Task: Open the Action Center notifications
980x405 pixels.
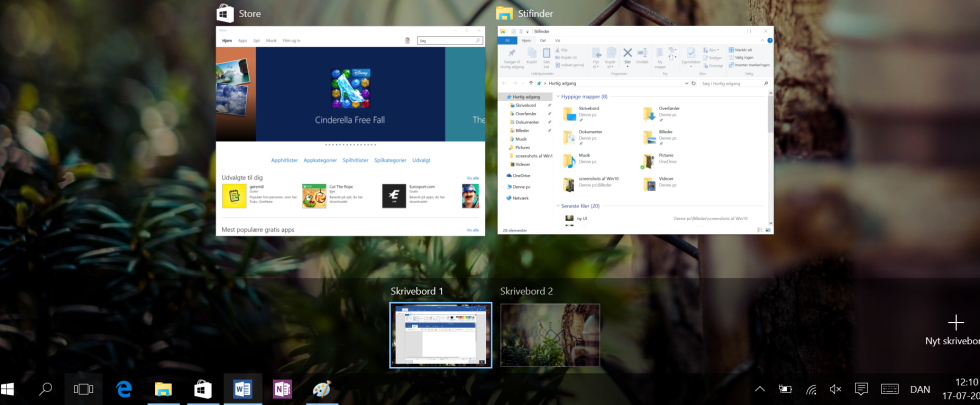Action: point(861,389)
